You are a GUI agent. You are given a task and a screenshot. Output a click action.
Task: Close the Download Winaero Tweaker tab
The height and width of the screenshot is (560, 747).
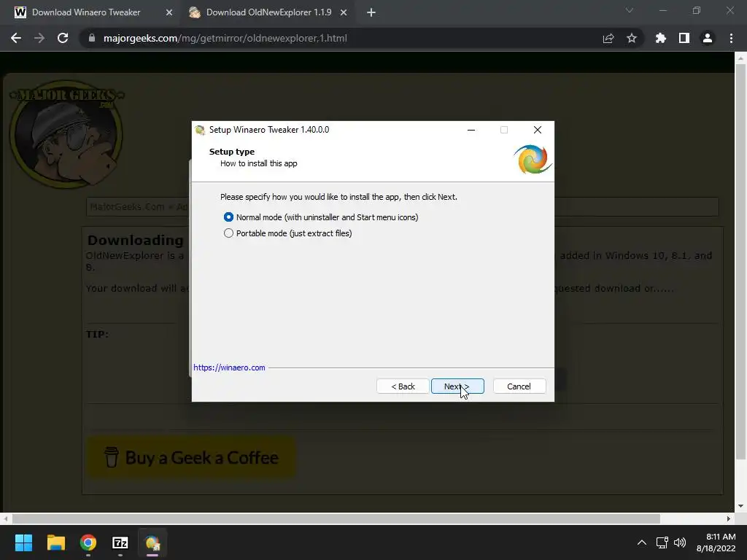point(169,13)
